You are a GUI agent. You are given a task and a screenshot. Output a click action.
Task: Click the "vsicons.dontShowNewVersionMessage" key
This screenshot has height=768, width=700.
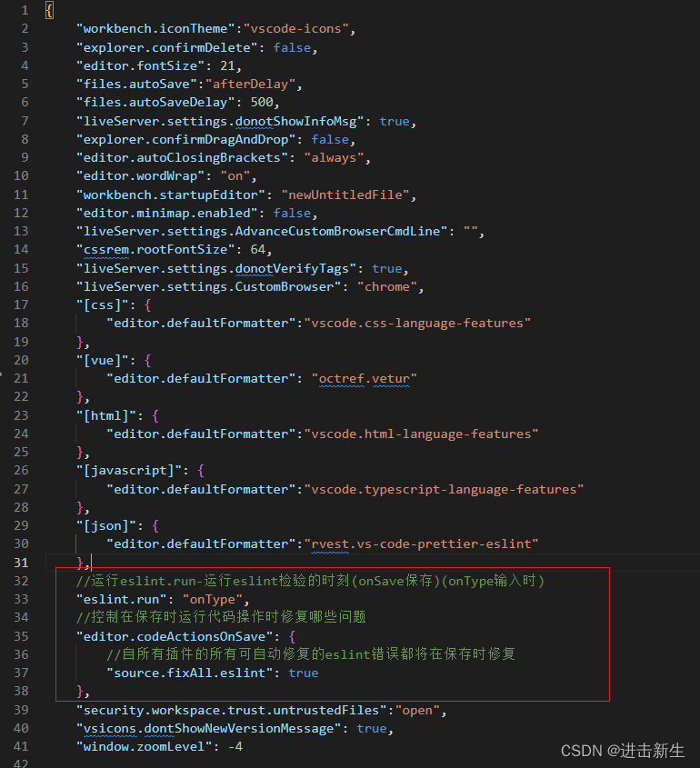(209, 729)
